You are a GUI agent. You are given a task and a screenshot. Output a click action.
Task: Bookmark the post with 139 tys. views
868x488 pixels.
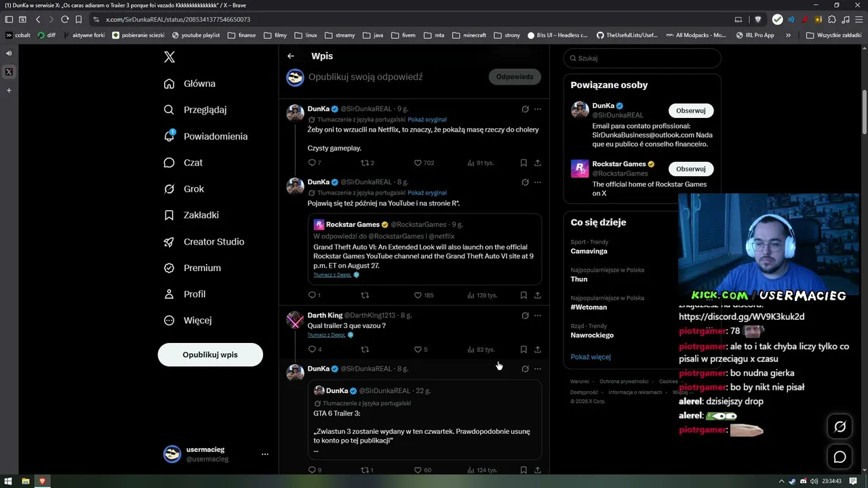(x=524, y=295)
